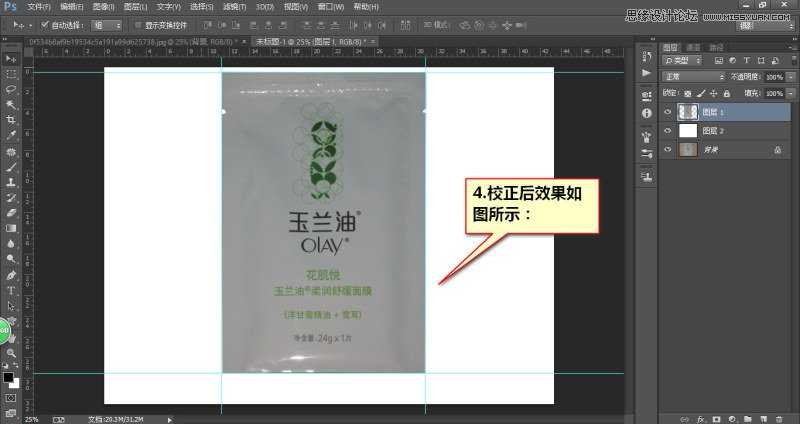Select the 图层 2 layer thumbnail
The width and height of the screenshot is (800, 424).
(x=687, y=130)
